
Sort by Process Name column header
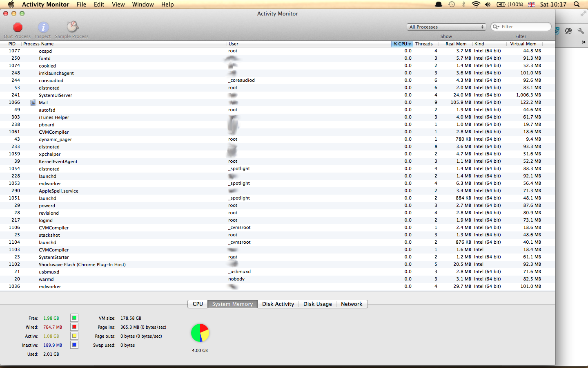click(x=124, y=44)
